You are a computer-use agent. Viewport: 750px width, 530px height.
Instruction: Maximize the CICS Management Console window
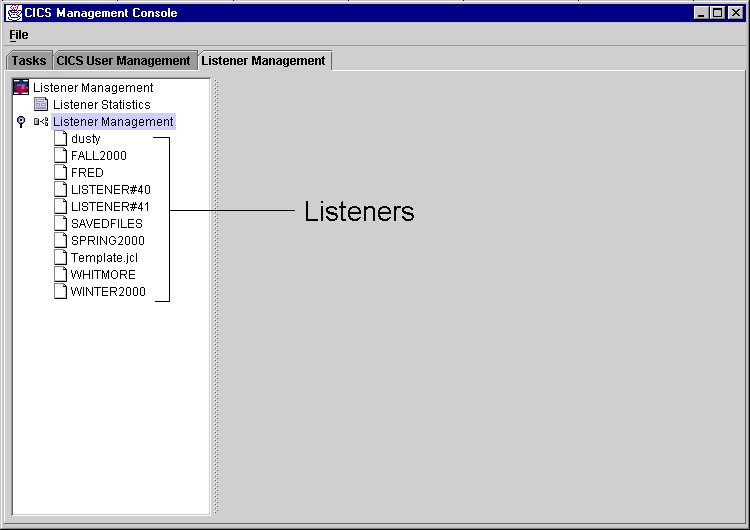coord(717,13)
